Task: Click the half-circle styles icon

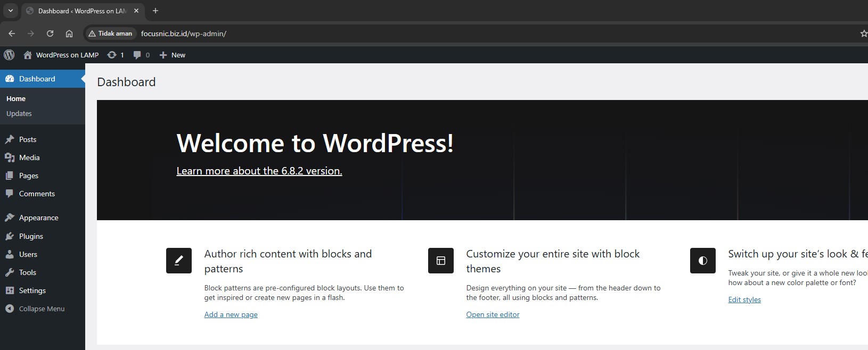Action: [703, 261]
